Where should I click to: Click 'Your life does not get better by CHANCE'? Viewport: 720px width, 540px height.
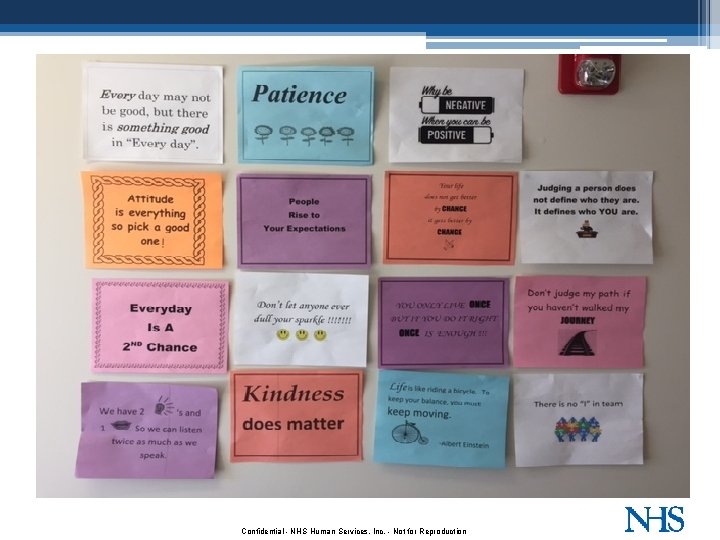click(x=450, y=197)
